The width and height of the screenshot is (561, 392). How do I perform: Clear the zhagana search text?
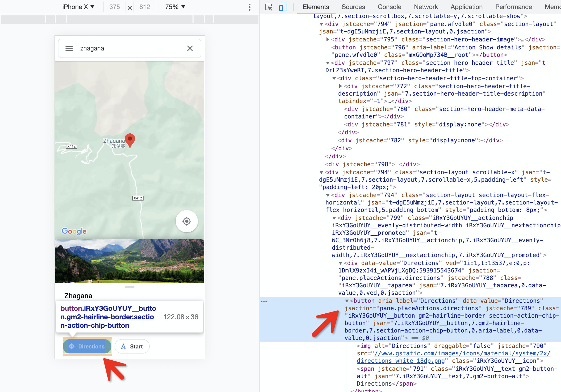190,48
